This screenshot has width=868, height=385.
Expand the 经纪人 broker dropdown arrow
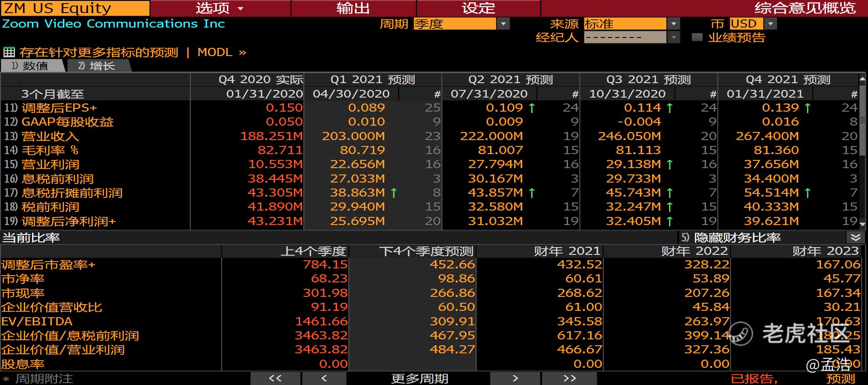pos(674,38)
